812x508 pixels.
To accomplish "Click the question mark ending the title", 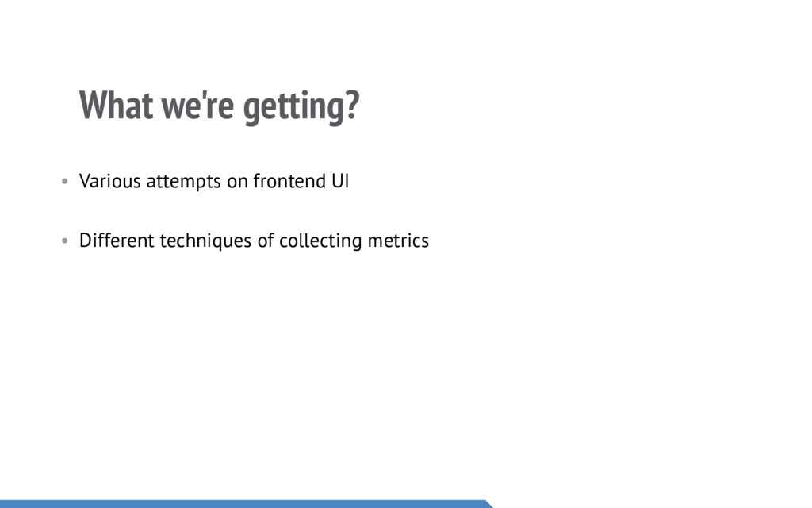I will tap(353, 106).
